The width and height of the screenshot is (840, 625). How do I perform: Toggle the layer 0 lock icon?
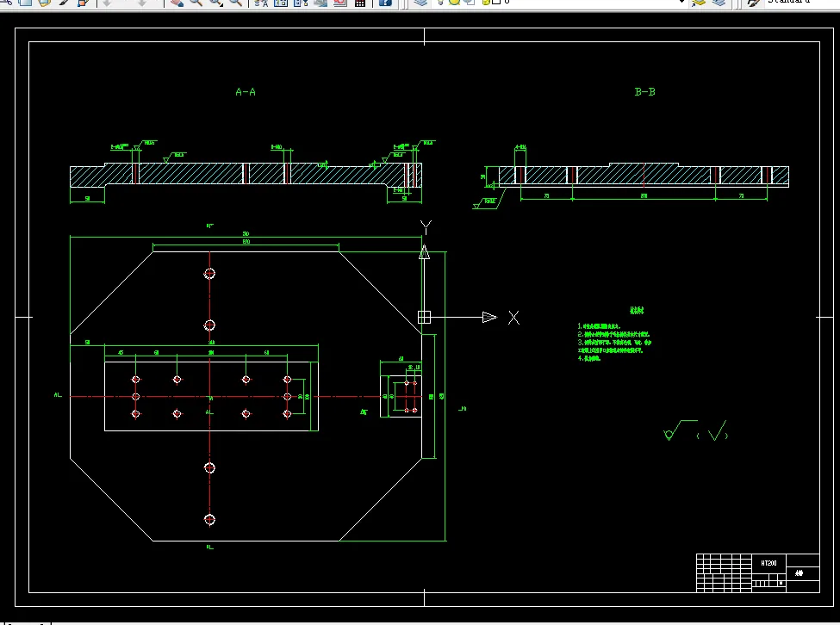485,2
